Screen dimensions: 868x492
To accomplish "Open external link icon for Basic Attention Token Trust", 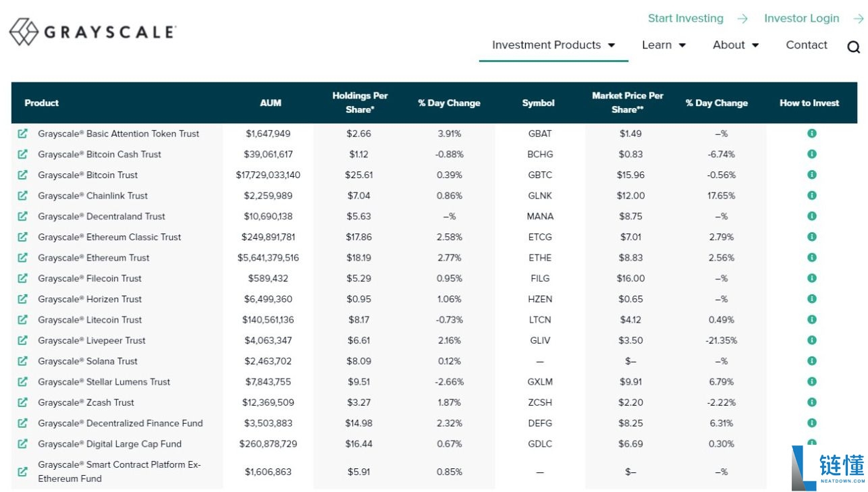I will pyautogui.click(x=23, y=134).
